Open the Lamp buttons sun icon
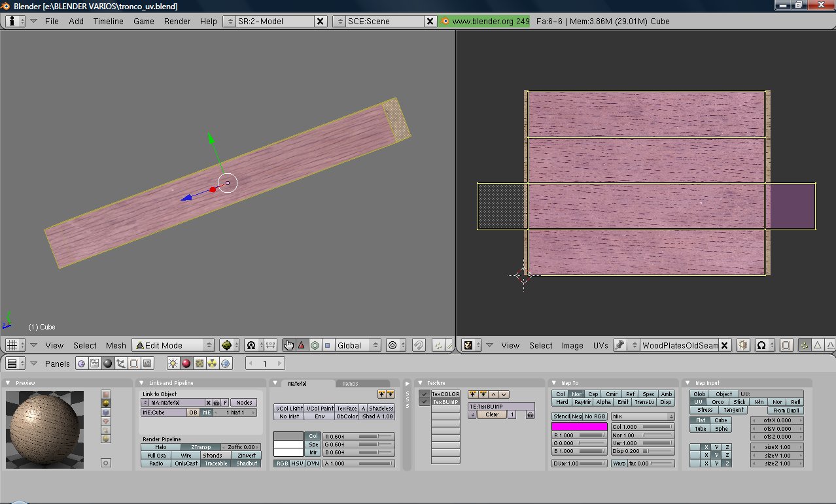The image size is (836, 504). (x=173, y=363)
